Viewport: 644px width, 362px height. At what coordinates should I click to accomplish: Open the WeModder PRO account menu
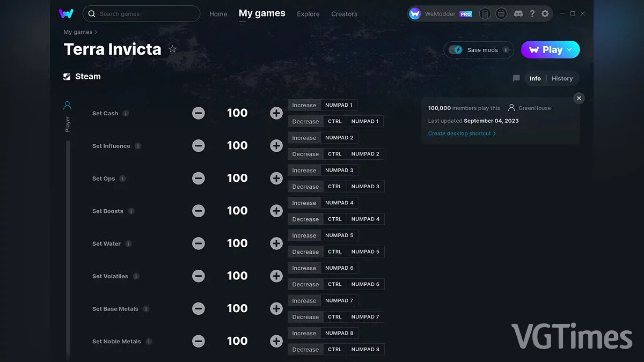point(441,14)
